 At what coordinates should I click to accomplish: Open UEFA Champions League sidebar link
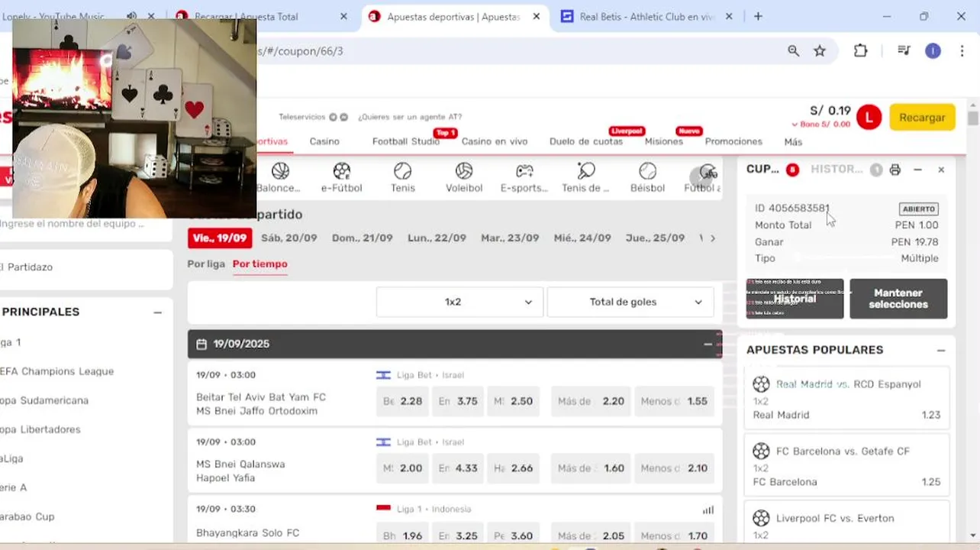click(x=56, y=371)
